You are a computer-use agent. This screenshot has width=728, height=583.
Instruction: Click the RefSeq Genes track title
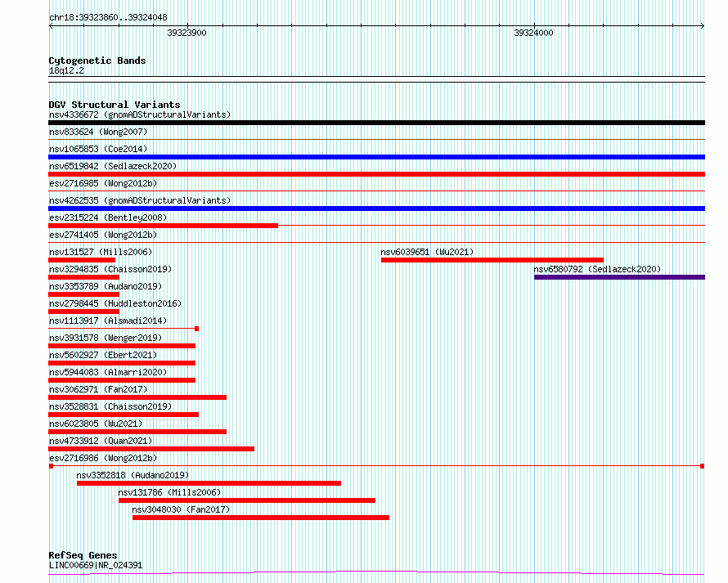[83, 555]
